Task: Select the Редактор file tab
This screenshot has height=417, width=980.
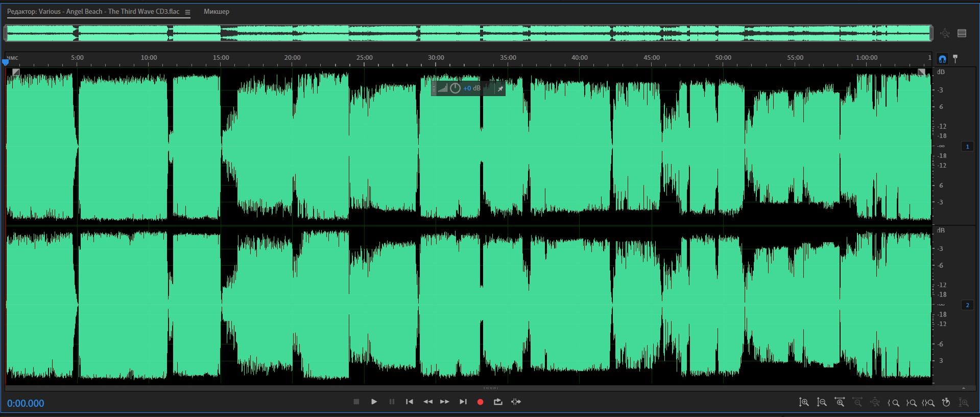Action: (x=93, y=11)
